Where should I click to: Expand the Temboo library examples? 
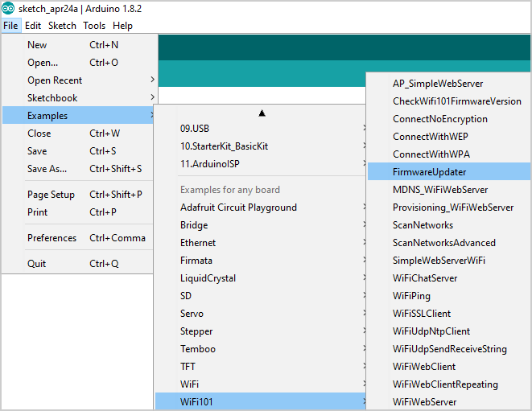(x=261, y=348)
